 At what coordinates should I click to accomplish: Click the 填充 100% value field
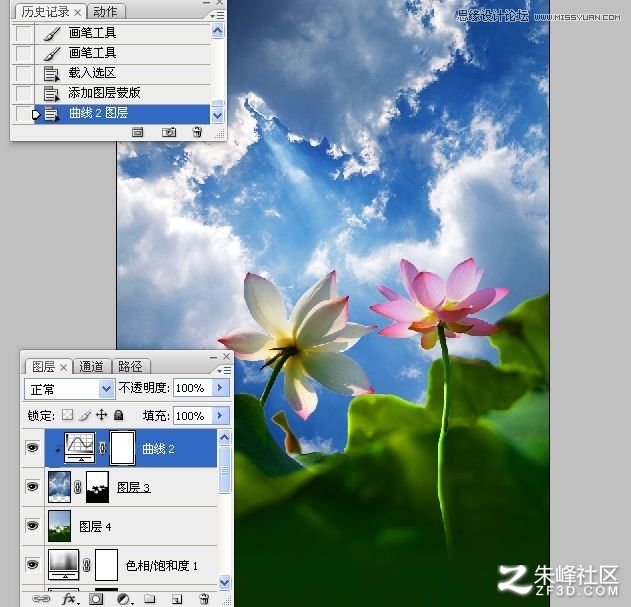(x=193, y=415)
